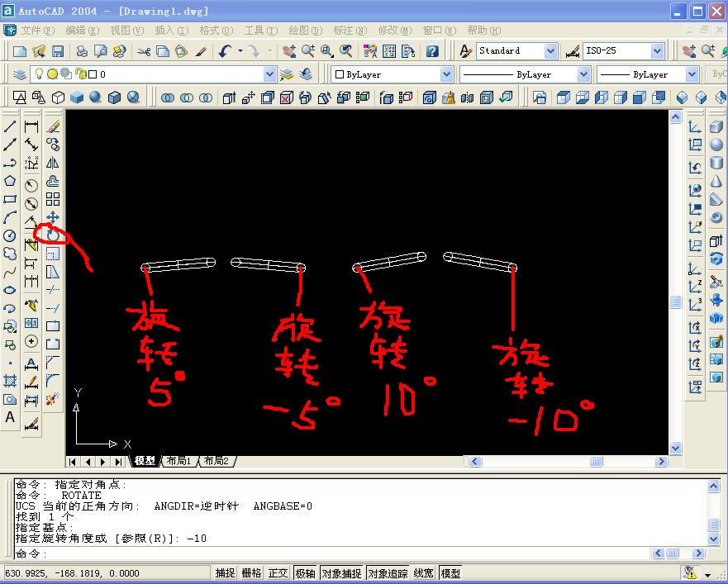Expand the ByLayer lineweight dropdown
This screenshot has width=728, height=584.
[x=692, y=74]
